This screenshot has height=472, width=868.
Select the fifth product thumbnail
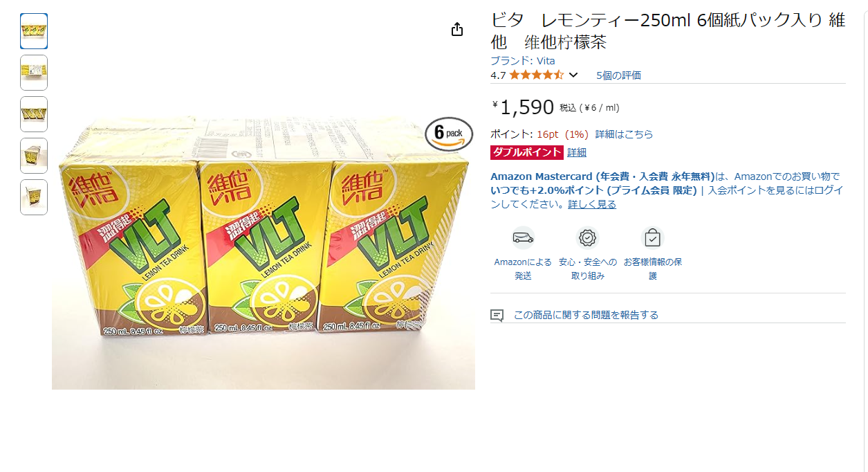click(x=34, y=197)
